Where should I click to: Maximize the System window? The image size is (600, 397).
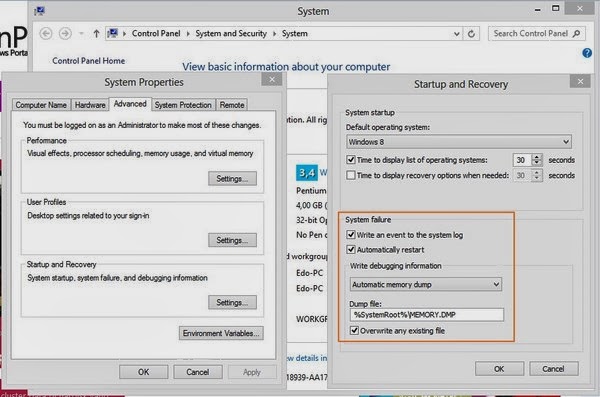tap(556, 8)
